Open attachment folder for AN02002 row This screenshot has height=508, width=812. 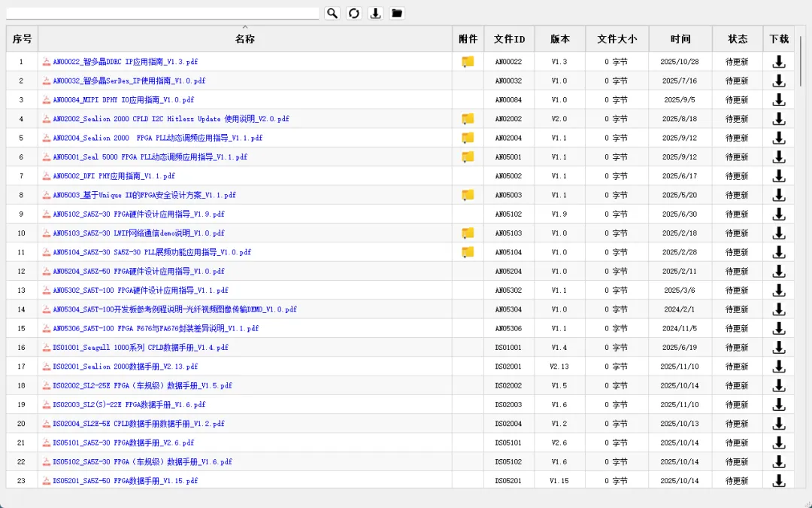click(468, 119)
